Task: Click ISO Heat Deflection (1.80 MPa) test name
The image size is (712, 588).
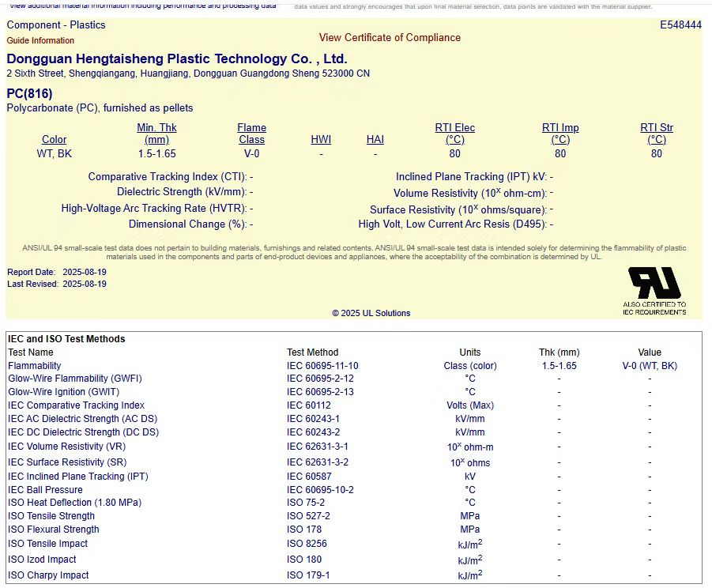Action: 75,502
